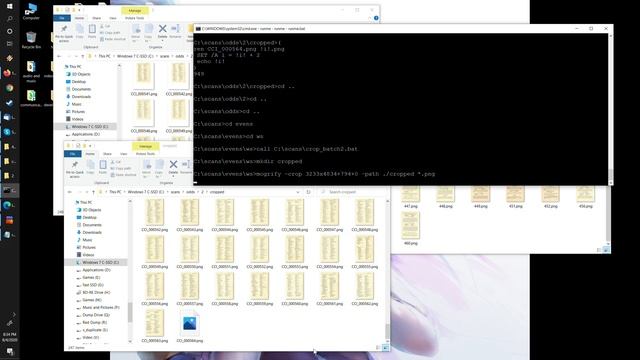
Task: Select 3D Objects in cropped window navigation pane
Action: [x=91, y=210]
